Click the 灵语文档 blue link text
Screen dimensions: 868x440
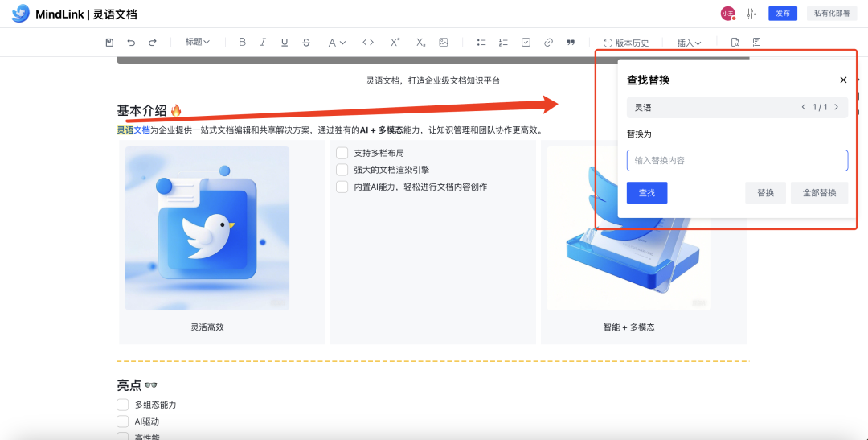point(133,130)
